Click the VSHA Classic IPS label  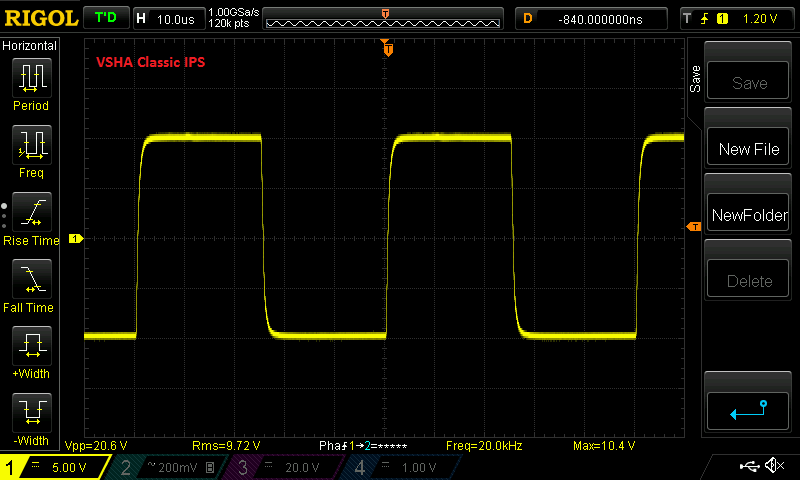[x=151, y=62]
